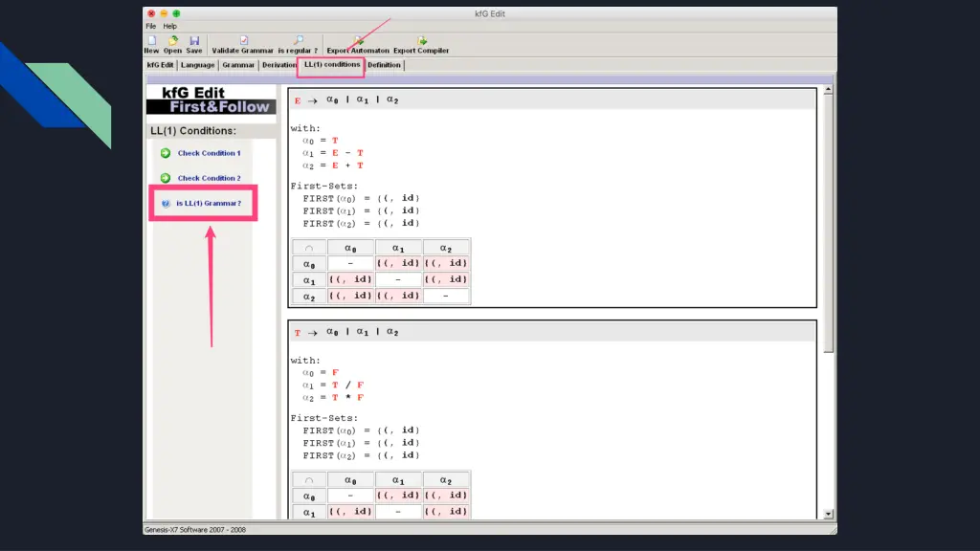Click the macOS yellow minimize button
This screenshot has width=980, height=551.
click(164, 13)
